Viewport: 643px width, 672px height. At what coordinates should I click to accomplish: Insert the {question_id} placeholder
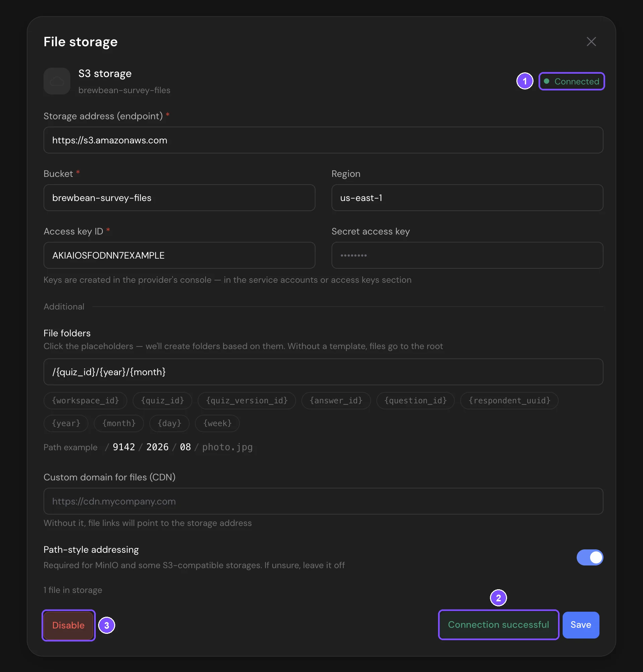point(415,400)
